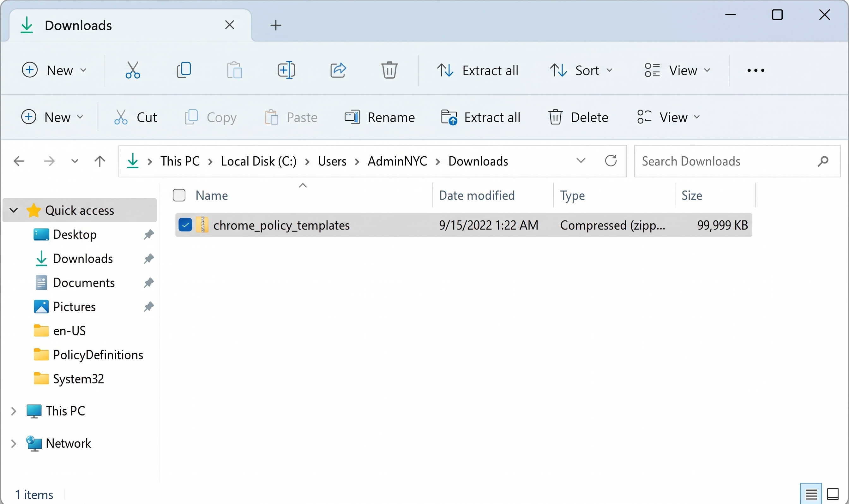
Task: Click AdminNYC in the address breadcrumb
Action: (x=397, y=161)
